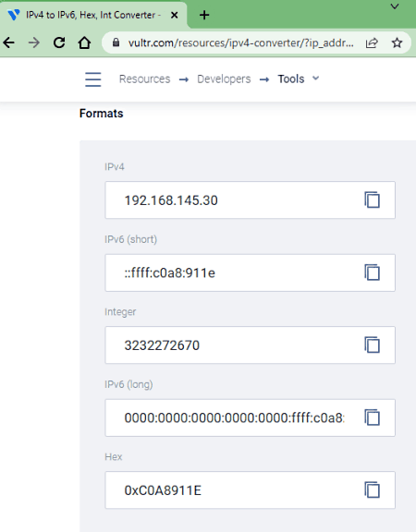Click the IPv4 label
Image resolution: width=416 pixels, height=532 pixels.
tap(115, 167)
